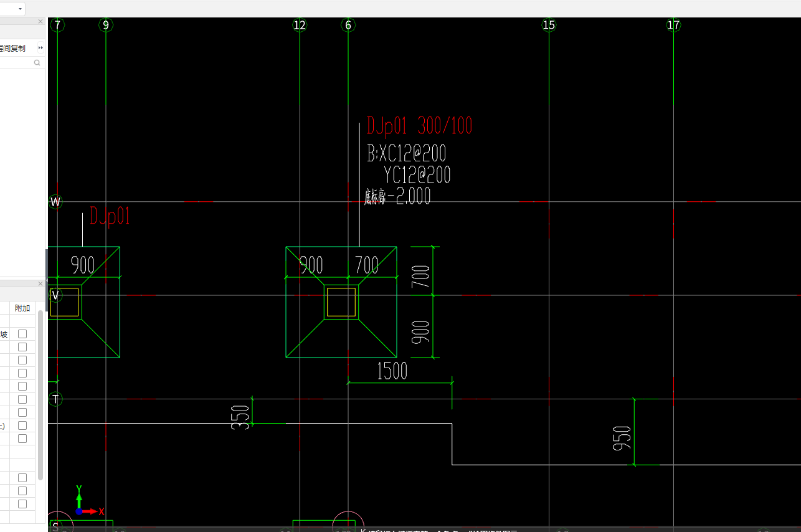Select the elevation text 底标高-2.000
The height and width of the screenshot is (532, 801).
point(397,197)
